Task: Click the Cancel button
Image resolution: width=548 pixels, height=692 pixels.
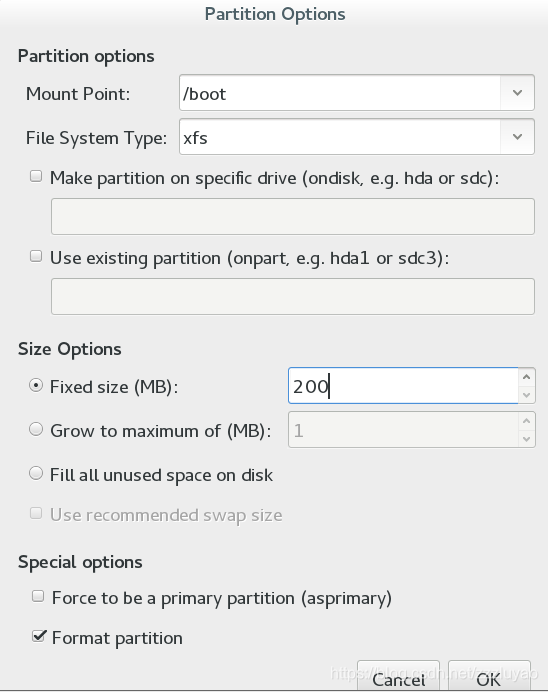Action: pyautogui.click(x=398, y=676)
